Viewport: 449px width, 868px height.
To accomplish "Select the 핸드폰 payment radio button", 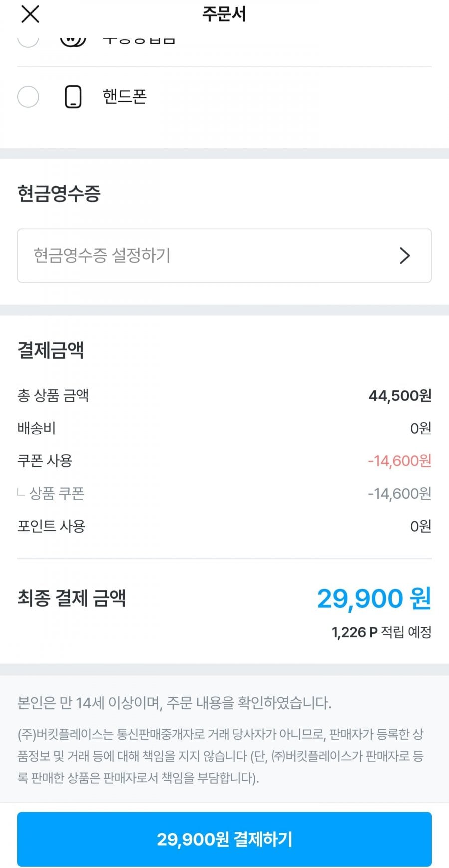I will [28, 97].
